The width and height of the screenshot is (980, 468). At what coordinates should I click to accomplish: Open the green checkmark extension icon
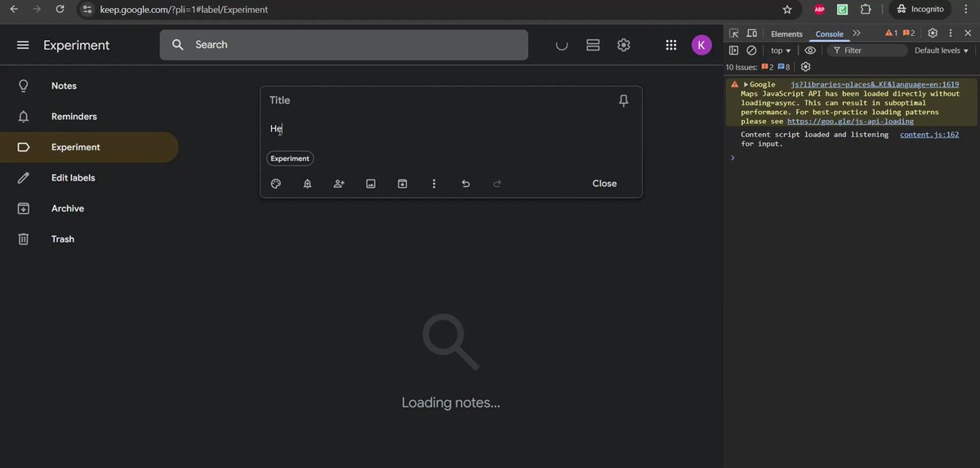pyautogui.click(x=842, y=10)
